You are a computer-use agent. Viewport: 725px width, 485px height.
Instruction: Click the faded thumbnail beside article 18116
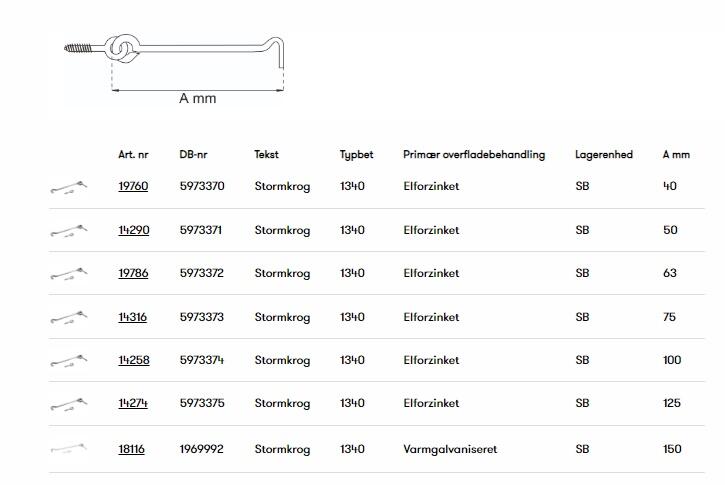pyautogui.click(x=68, y=450)
